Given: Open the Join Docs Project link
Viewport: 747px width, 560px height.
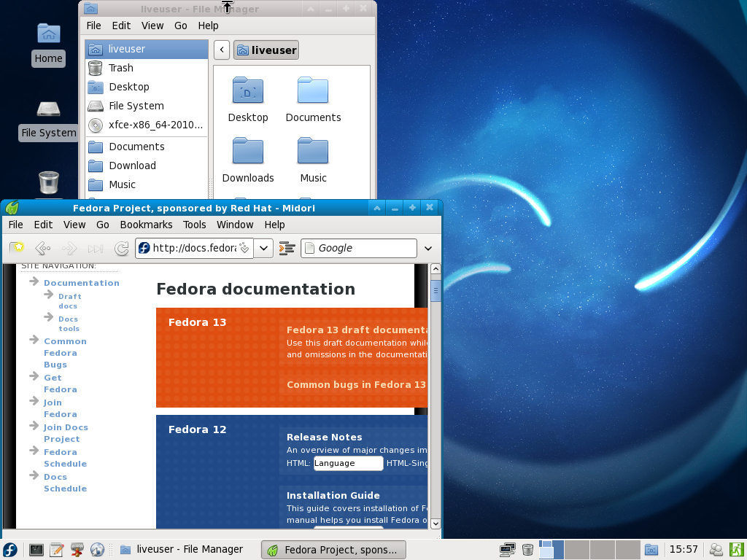Looking at the screenshot, I should pyautogui.click(x=66, y=433).
